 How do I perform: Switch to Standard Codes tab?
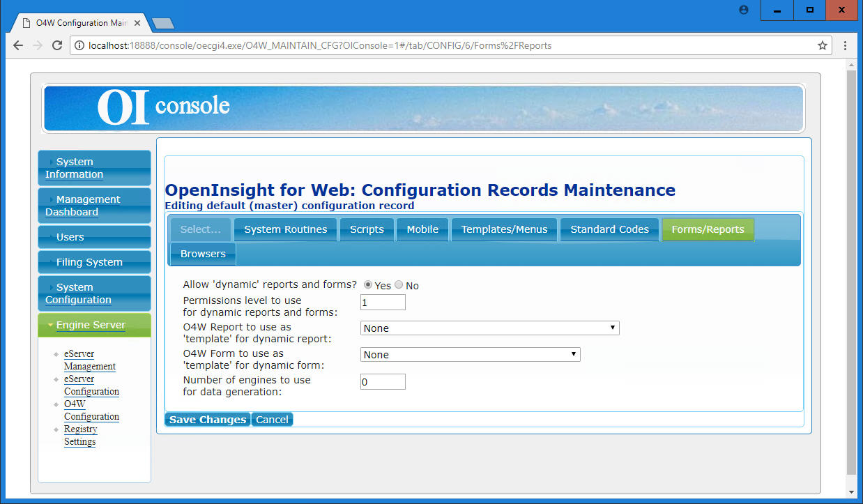coord(609,229)
